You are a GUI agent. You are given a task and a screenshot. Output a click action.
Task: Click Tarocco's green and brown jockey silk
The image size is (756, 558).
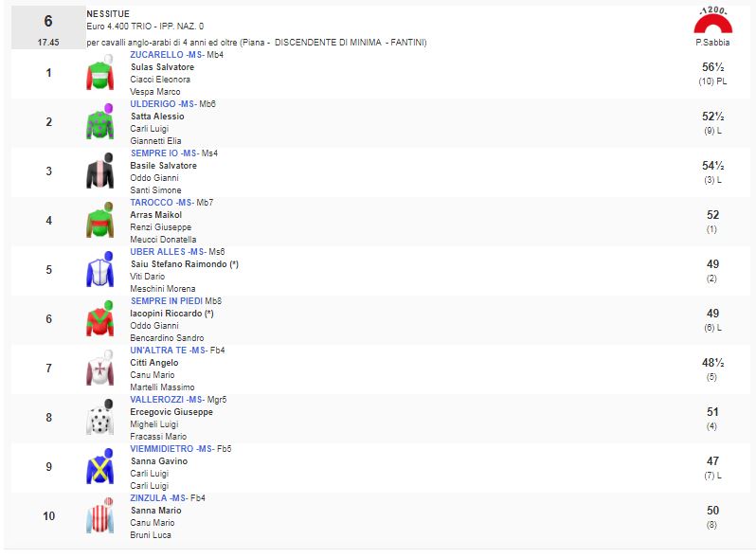(x=99, y=221)
